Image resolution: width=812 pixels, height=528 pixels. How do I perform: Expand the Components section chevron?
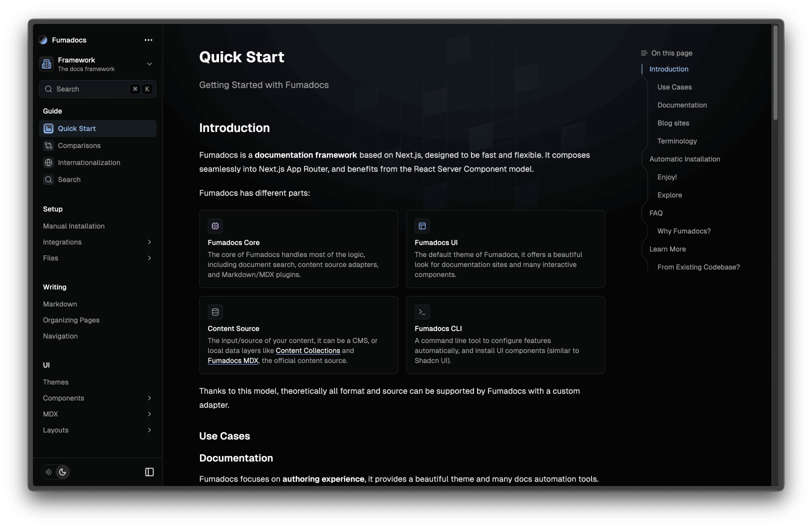pyautogui.click(x=149, y=398)
